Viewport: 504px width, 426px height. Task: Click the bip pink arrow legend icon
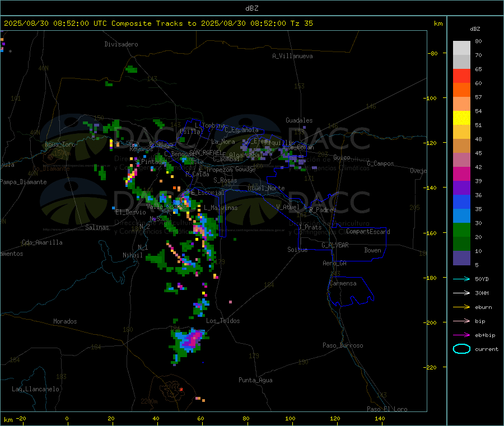[461, 321]
